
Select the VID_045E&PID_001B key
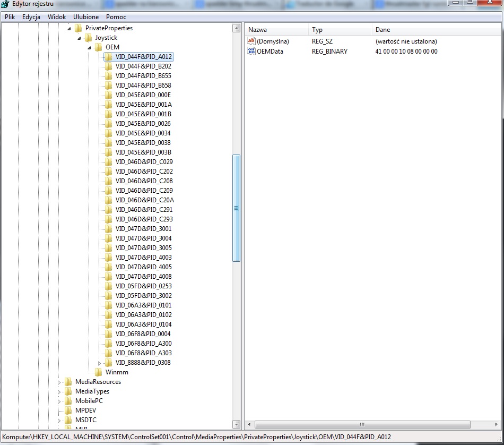pos(143,114)
